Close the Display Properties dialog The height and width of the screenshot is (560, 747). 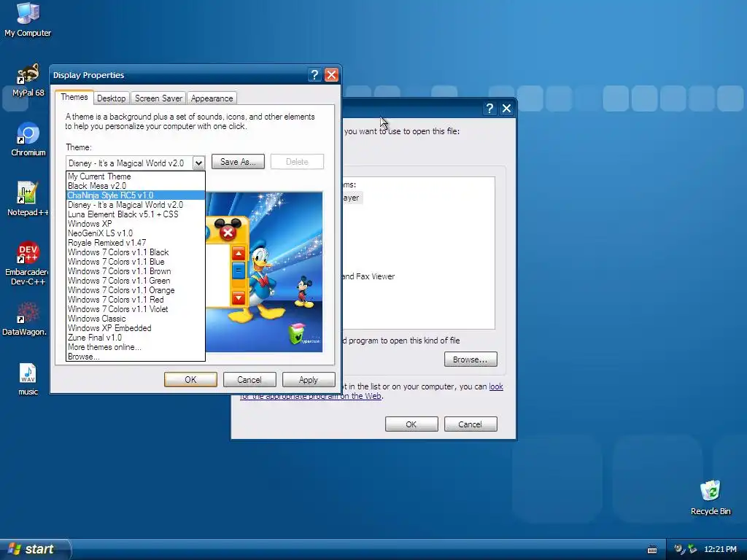[331, 75]
